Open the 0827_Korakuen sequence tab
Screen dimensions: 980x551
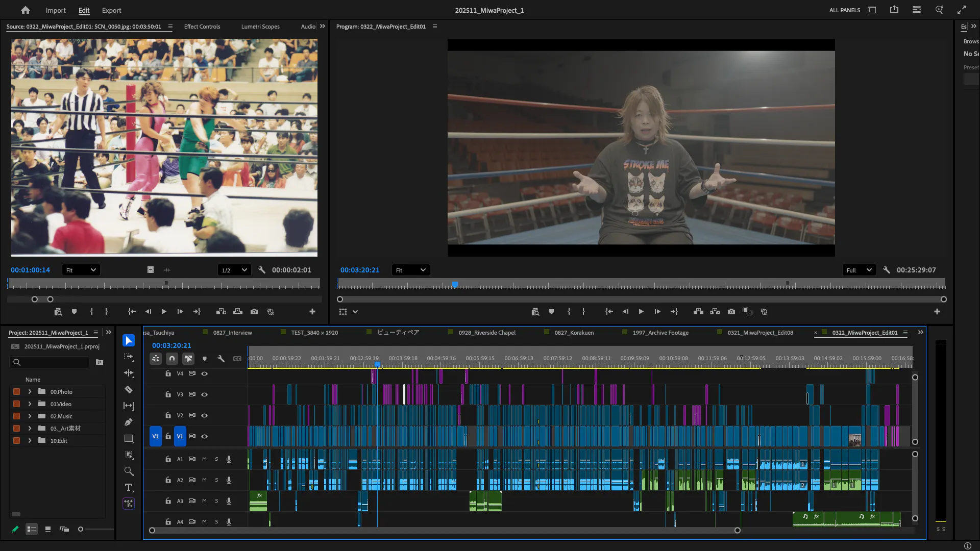574,333
